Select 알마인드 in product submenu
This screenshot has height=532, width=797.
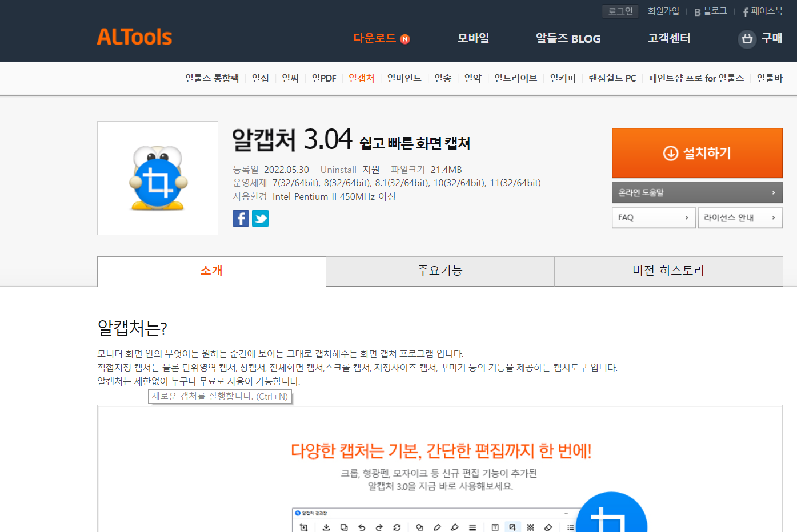pos(404,78)
